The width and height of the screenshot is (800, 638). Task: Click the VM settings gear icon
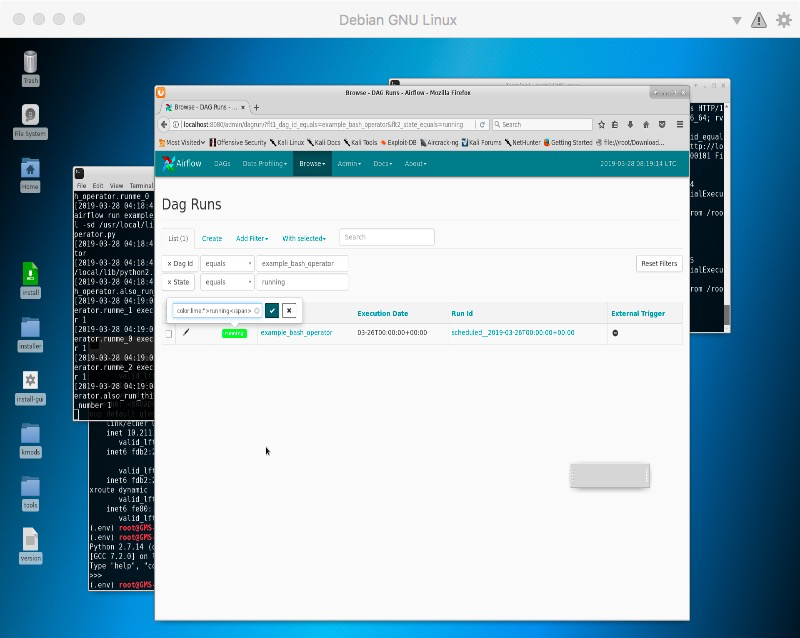click(x=784, y=20)
